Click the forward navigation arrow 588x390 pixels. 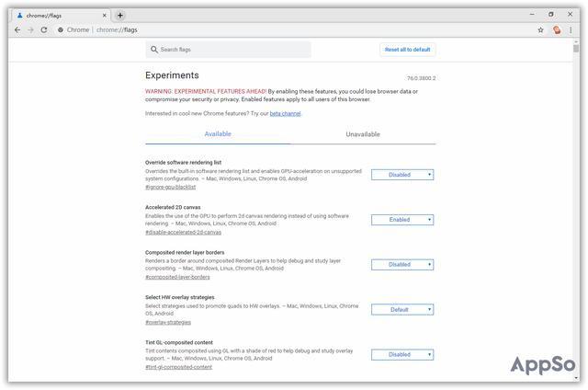(x=30, y=29)
